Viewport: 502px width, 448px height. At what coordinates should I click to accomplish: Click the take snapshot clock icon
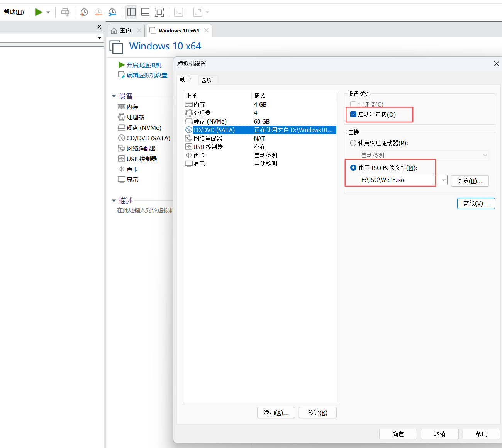[x=84, y=12]
